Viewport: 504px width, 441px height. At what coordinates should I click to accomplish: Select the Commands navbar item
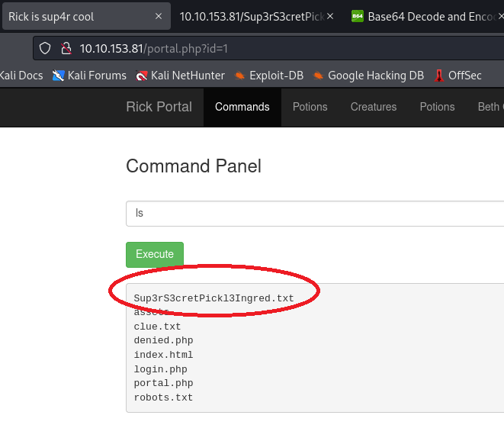point(242,107)
